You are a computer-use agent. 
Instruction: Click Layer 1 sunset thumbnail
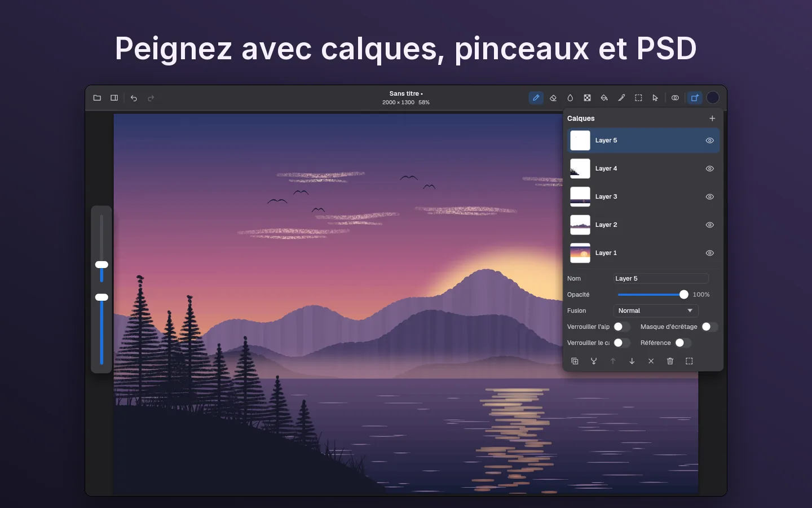[580, 253]
